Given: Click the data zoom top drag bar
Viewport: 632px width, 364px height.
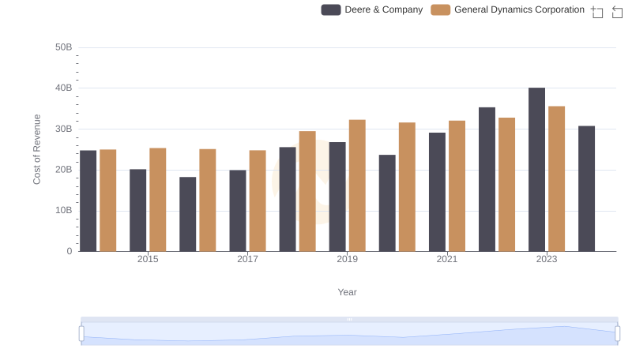Looking at the screenshot, I should click(x=349, y=319).
